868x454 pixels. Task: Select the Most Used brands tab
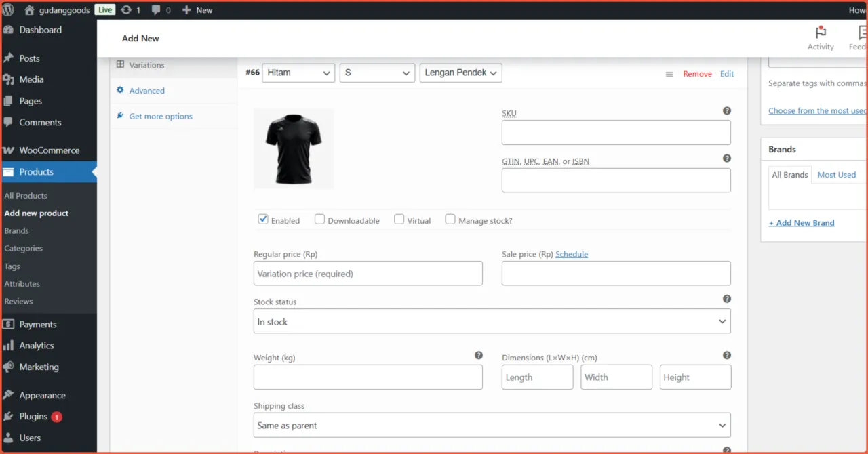coord(836,174)
